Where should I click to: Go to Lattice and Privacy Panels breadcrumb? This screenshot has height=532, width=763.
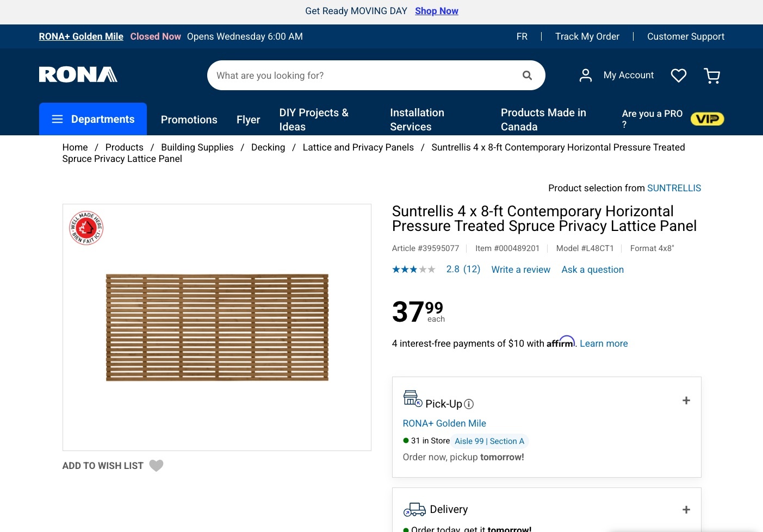[358, 147]
